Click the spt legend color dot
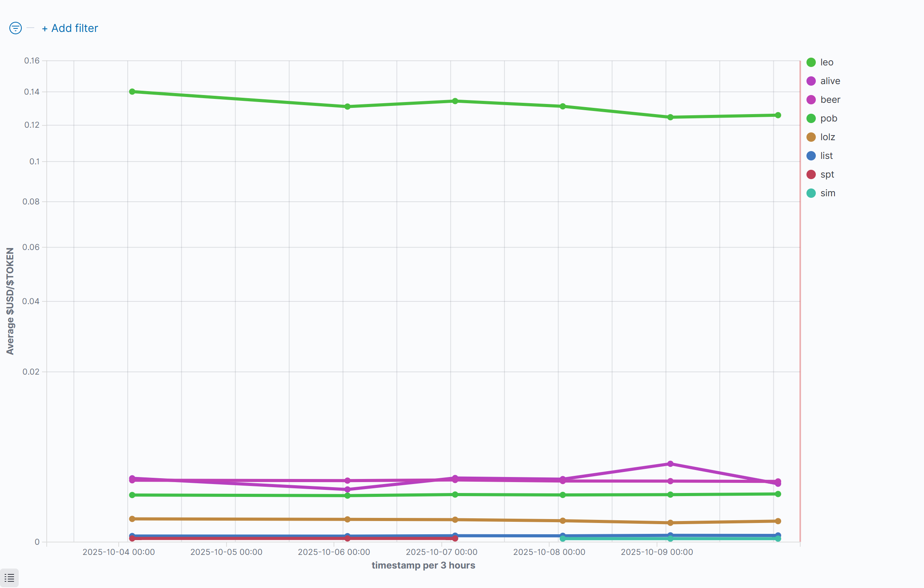 coord(811,174)
